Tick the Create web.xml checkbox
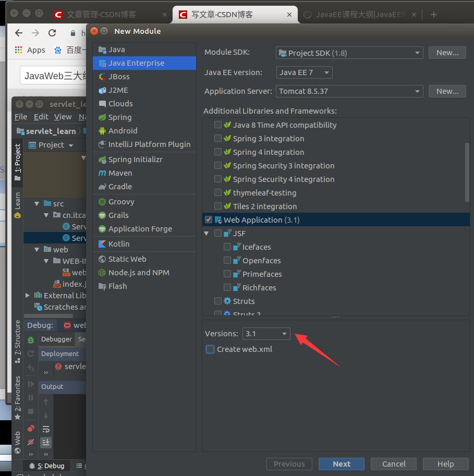Viewport: 474px width, 476px height. pos(210,349)
